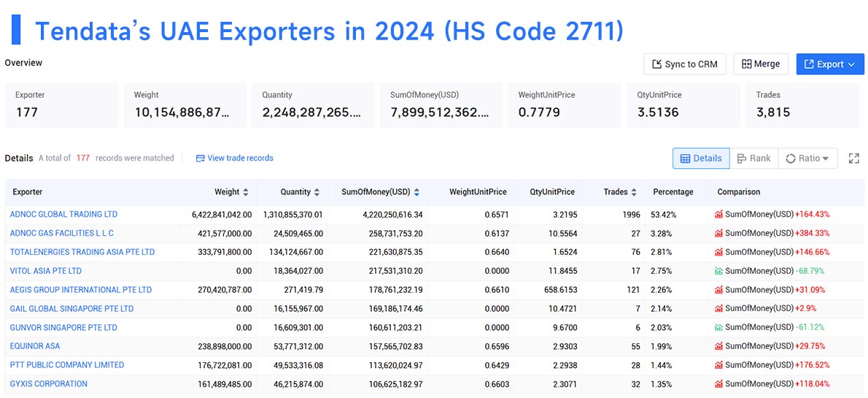This screenshot has height=398, width=868.
Task: Click comparison chart icon for GYXIS CORPORATION
Action: 718,384
